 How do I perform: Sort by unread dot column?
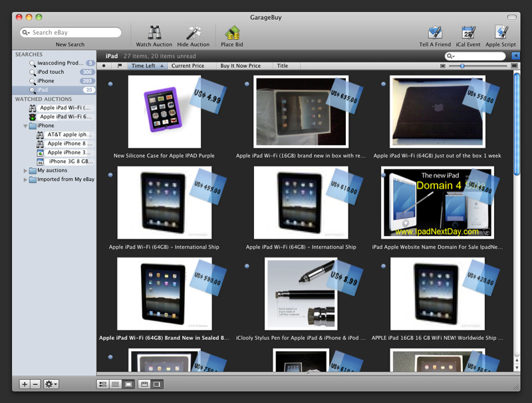104,66
